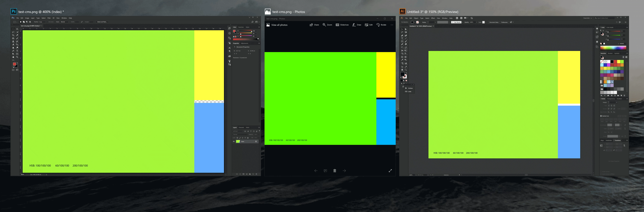Select the Eraser tool in Photoshop
This screenshot has height=212, width=644.
tap(13, 45)
